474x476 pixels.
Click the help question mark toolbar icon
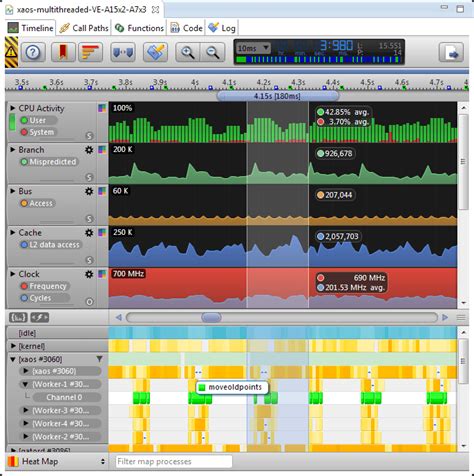[x=33, y=52]
